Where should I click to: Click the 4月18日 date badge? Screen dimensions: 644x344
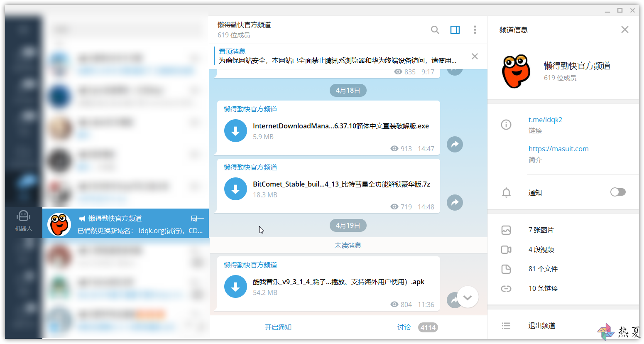pos(348,90)
